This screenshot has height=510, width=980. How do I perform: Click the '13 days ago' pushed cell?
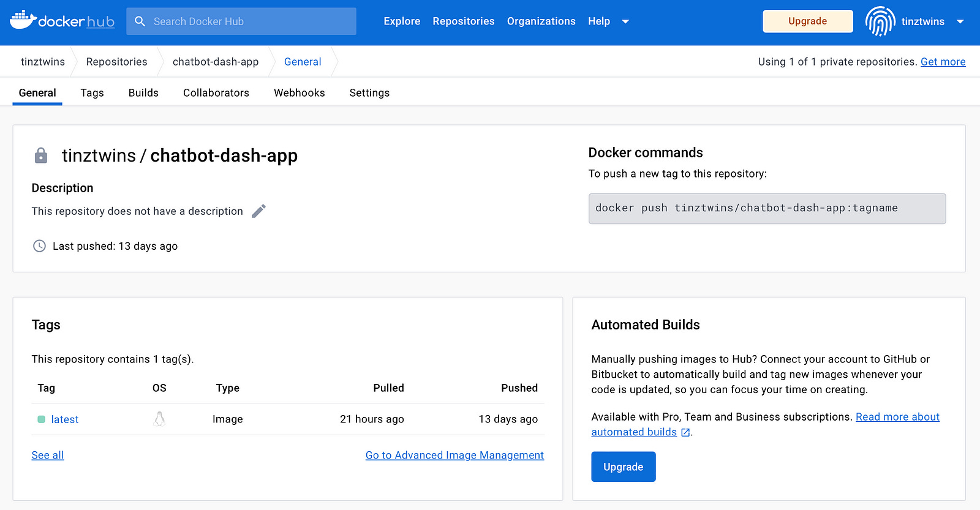click(x=508, y=419)
